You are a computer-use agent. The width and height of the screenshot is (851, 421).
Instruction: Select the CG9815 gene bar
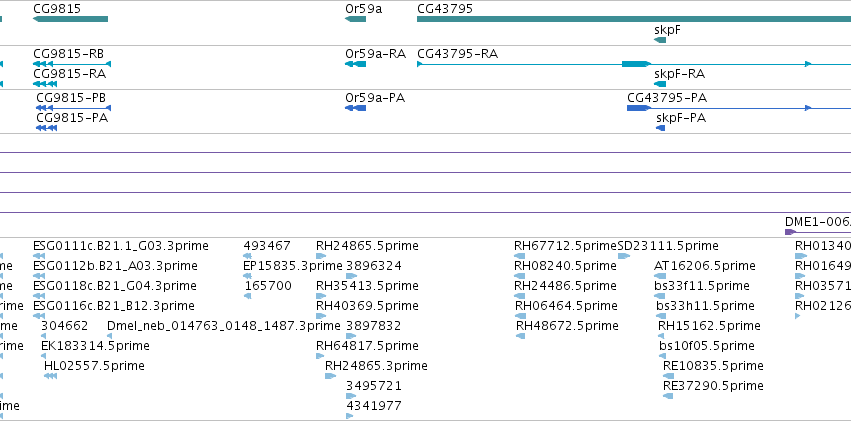point(71,19)
